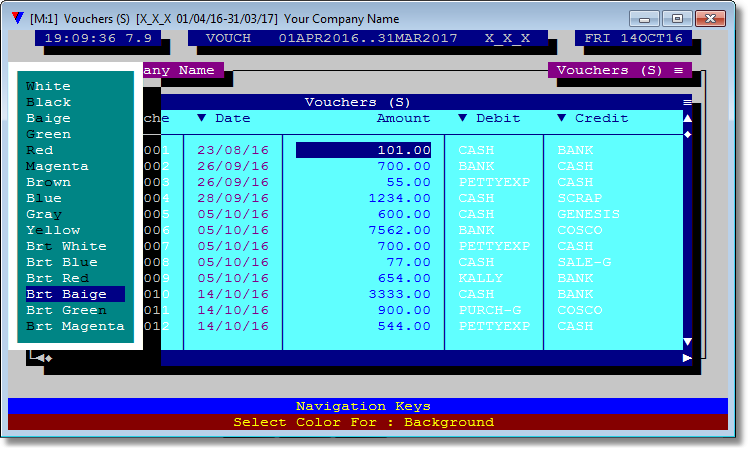Image resolution: width=748 pixels, height=450 pixels.
Task: Click amount 1234.00
Action: click(x=399, y=198)
